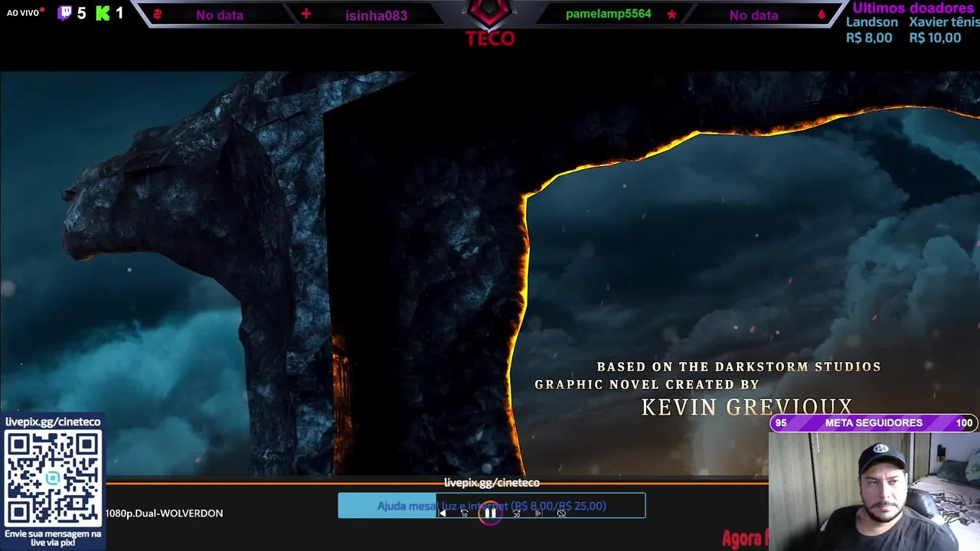Click the red star icon near pamelamp5564

(x=671, y=15)
